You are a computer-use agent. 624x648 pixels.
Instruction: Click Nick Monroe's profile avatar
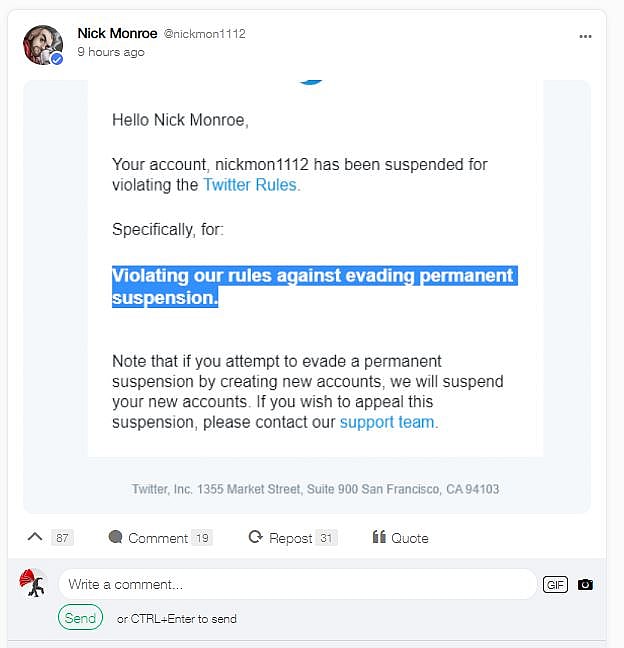coord(43,44)
